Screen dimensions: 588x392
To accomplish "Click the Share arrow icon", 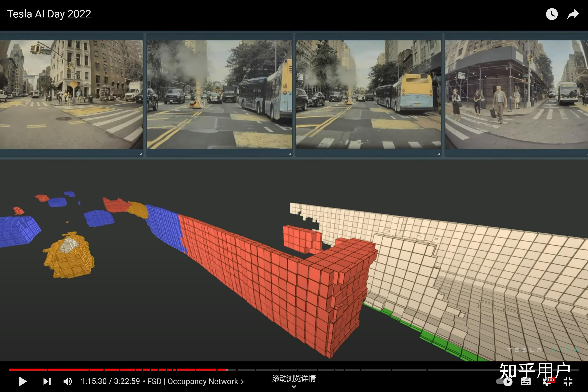I will 573,14.
